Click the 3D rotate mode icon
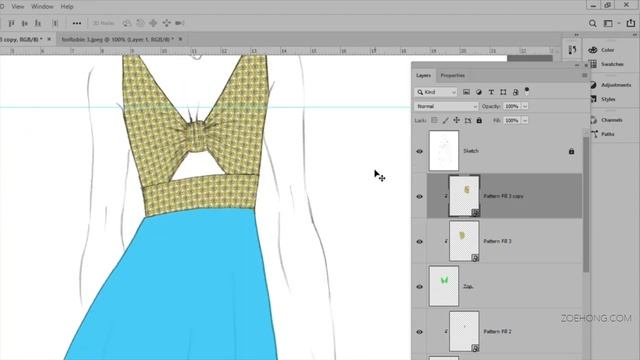The width and height of the screenshot is (640, 360). pyautogui.click(x=127, y=23)
